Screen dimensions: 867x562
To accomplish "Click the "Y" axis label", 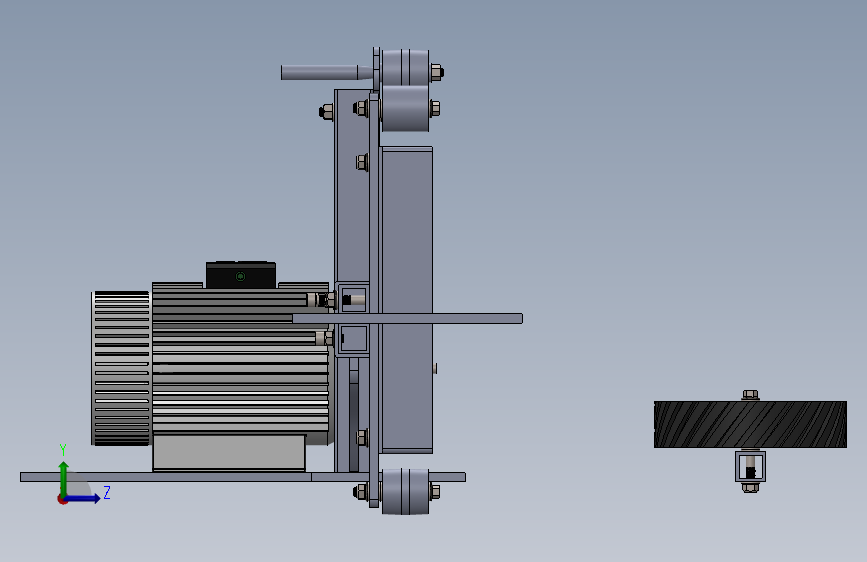I will pyautogui.click(x=63, y=450).
